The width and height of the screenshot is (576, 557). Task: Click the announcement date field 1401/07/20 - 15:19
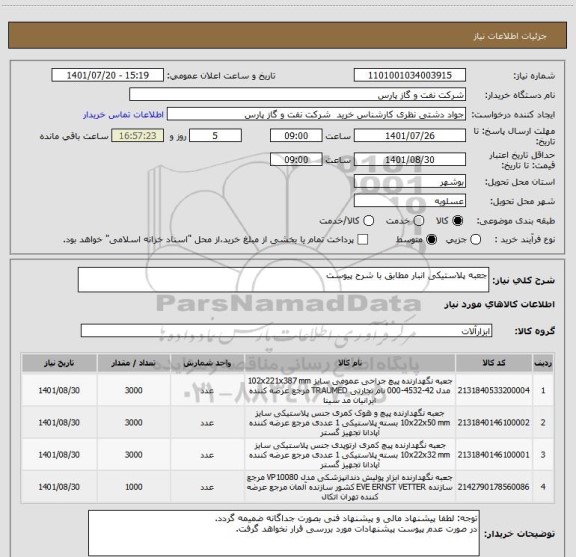[108, 75]
